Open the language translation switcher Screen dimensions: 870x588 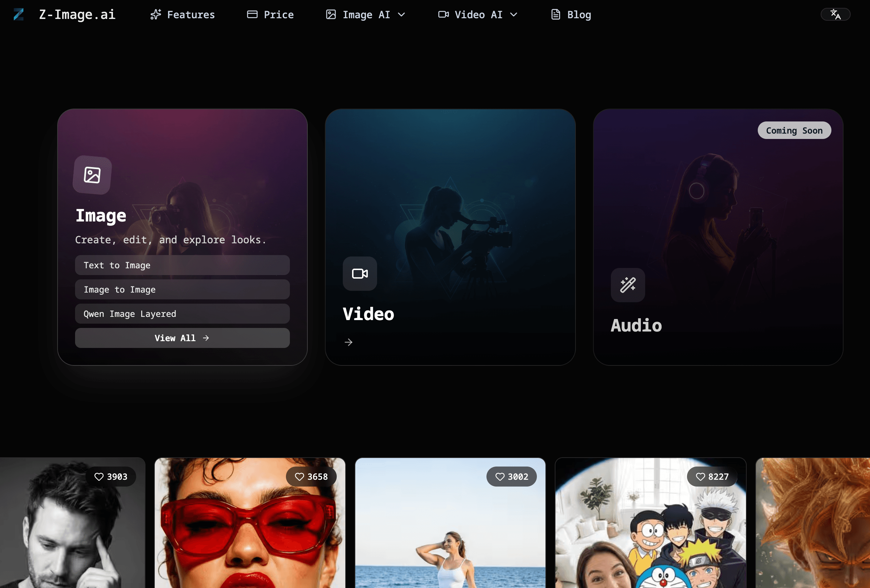pos(835,15)
